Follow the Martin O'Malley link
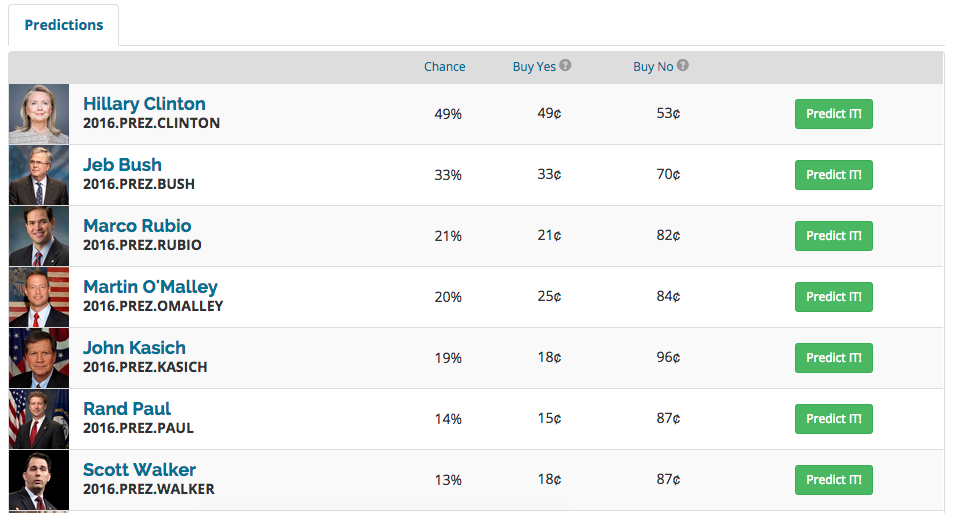The height and width of the screenshot is (513, 953). (x=150, y=287)
